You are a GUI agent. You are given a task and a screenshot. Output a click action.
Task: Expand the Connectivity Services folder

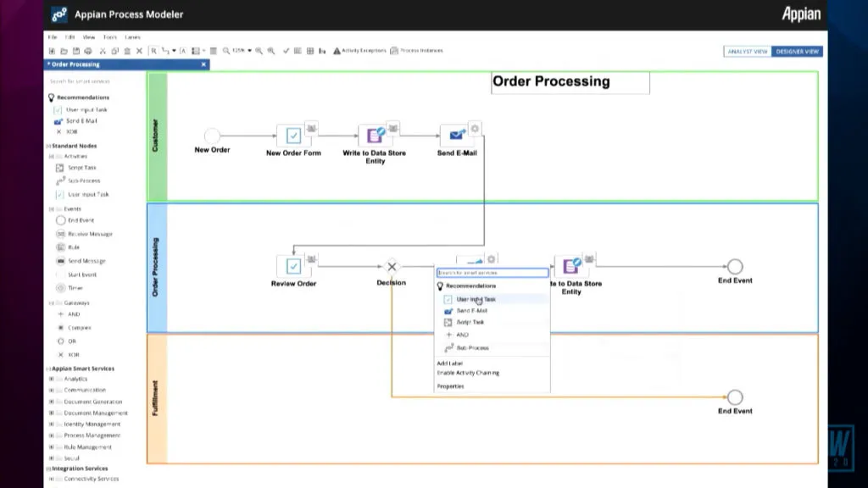tap(52, 480)
